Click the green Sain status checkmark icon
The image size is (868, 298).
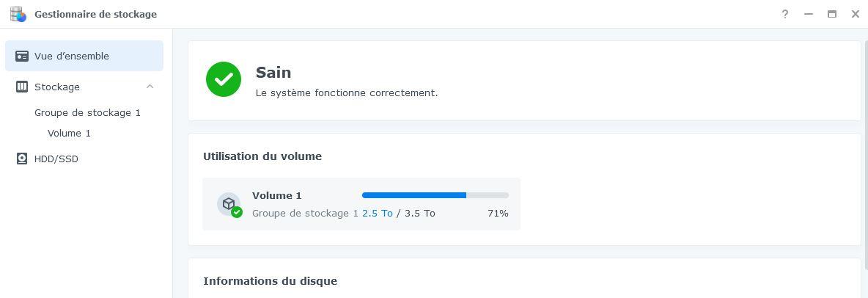pos(224,79)
